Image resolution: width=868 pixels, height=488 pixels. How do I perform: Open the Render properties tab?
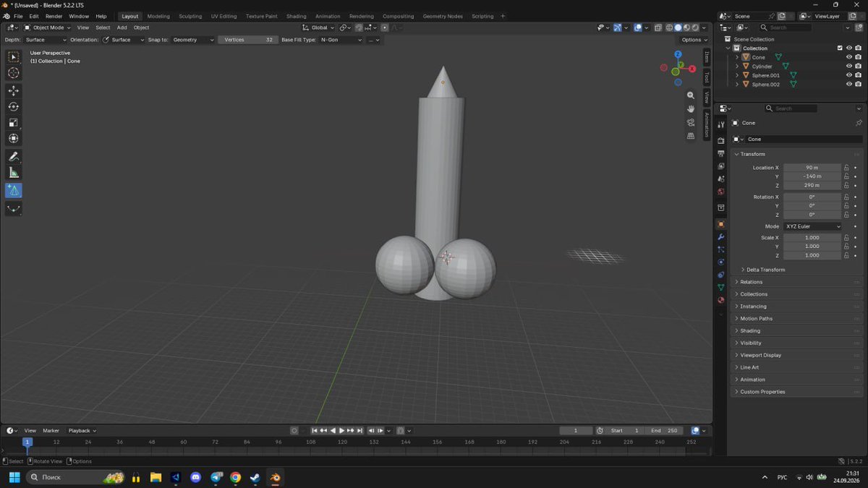click(x=720, y=141)
